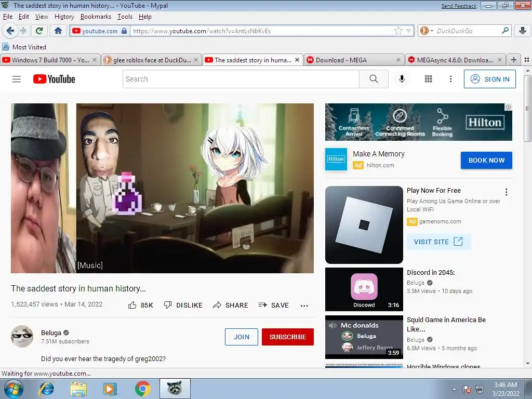Screen dimensions: 532x399
Task: Open YouTube settings three-dot menu
Action: 450,79
